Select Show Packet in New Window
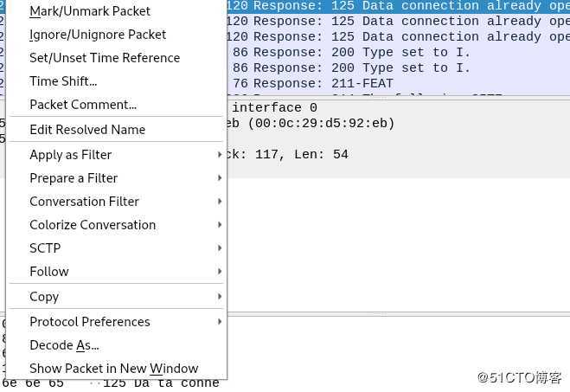Screen dimensions: 570x392 coord(114,369)
